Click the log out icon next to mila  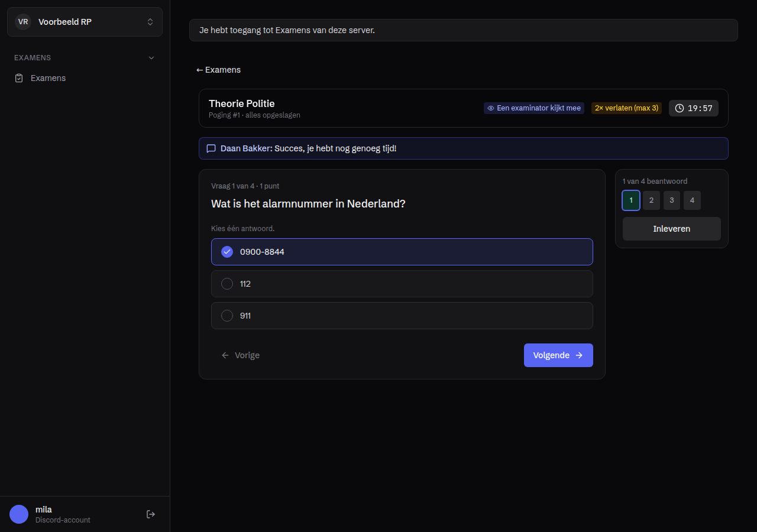tap(151, 514)
